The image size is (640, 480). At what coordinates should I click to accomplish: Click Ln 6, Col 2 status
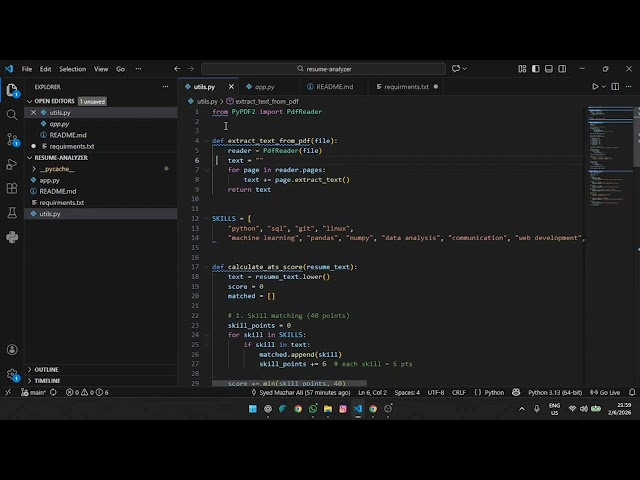tap(372, 392)
